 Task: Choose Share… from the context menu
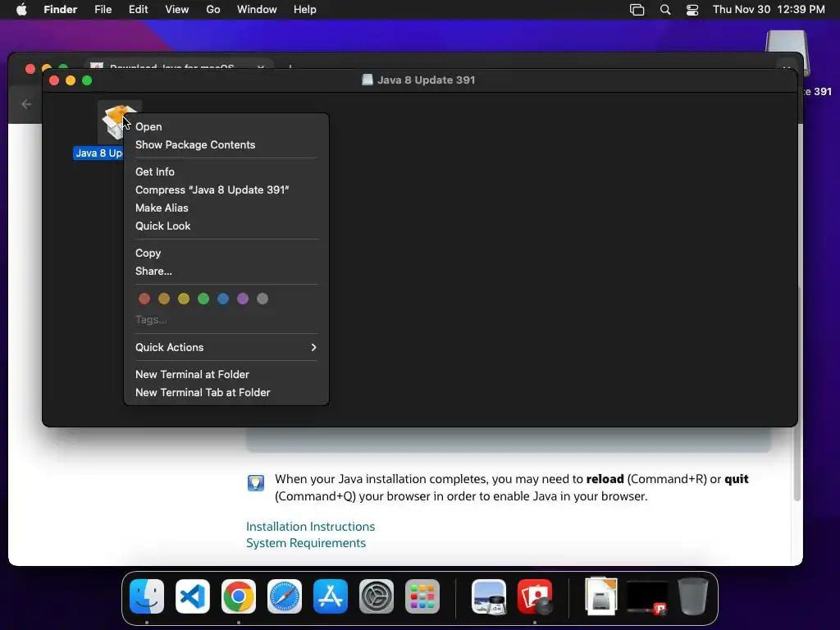coord(226,271)
